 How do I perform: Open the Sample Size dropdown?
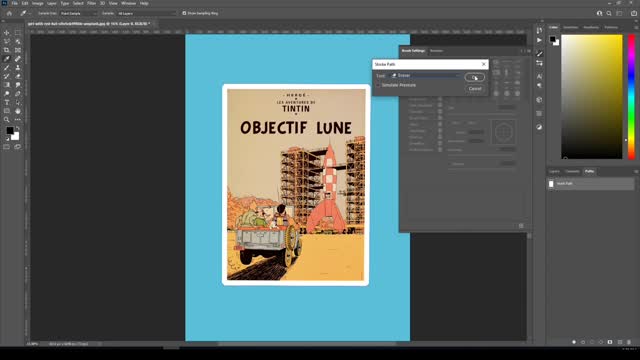tap(79, 13)
